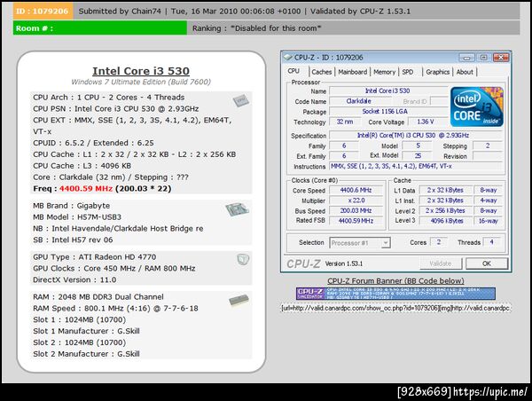The width and height of the screenshot is (532, 401).
Task: Click the Level 3 value 4096 KBytes
Action: [x=445, y=221]
